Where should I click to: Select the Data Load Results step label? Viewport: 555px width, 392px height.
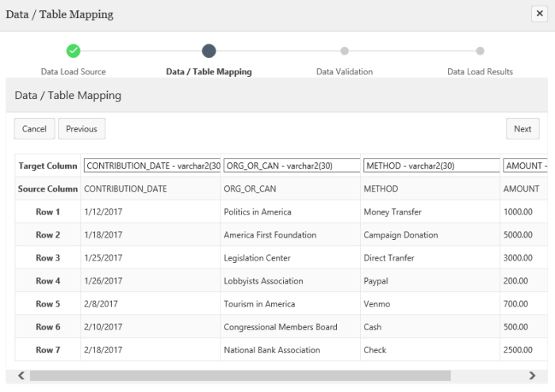click(480, 71)
